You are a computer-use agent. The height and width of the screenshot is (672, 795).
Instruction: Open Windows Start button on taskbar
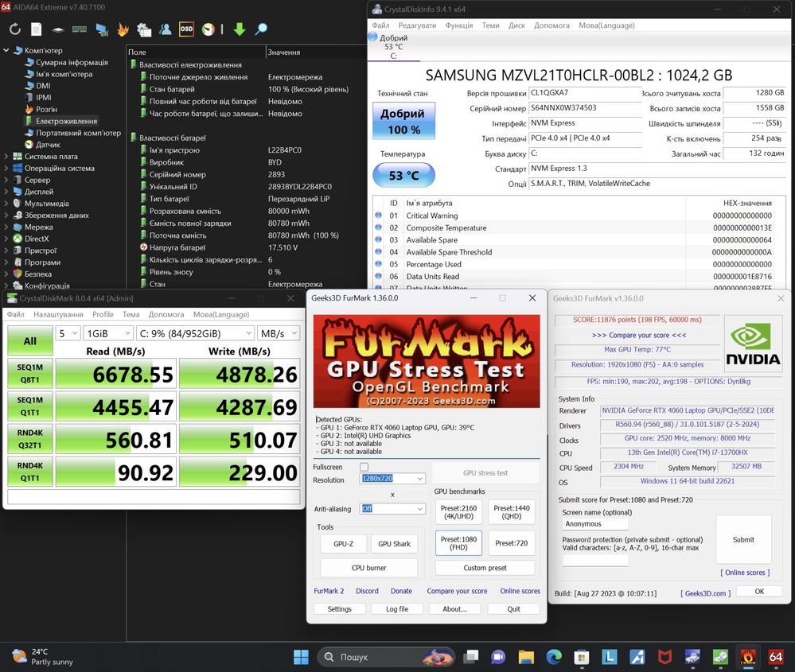[301, 657]
